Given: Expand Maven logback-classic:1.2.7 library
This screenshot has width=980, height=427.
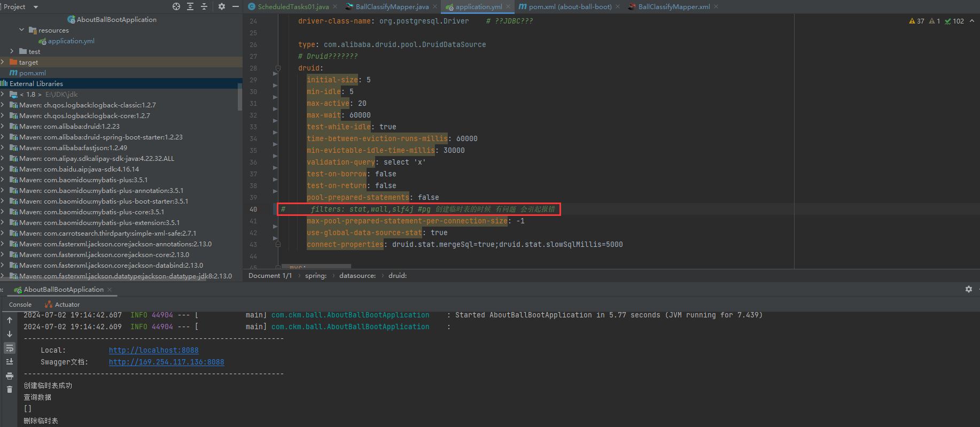Looking at the screenshot, I should click(x=3, y=105).
